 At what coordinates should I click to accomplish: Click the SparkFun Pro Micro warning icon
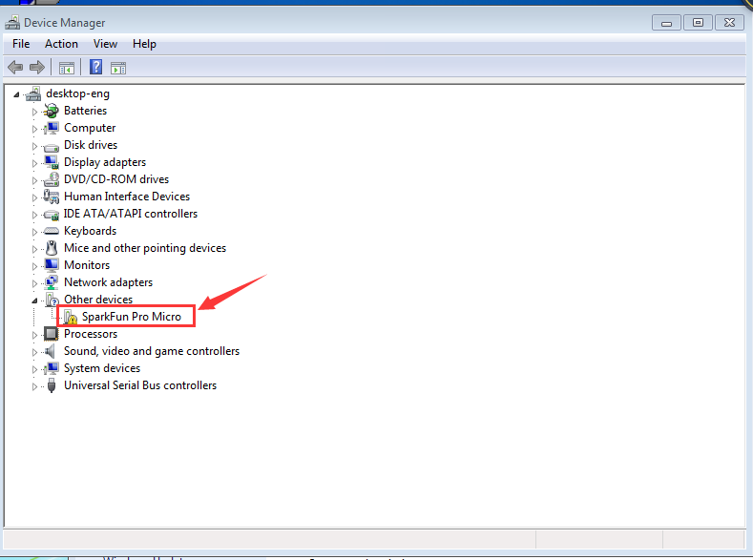point(70,317)
